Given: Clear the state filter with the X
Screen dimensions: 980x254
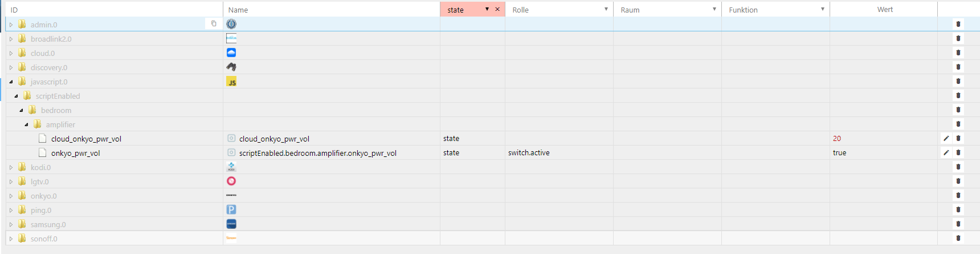Looking at the screenshot, I should click(x=497, y=9).
